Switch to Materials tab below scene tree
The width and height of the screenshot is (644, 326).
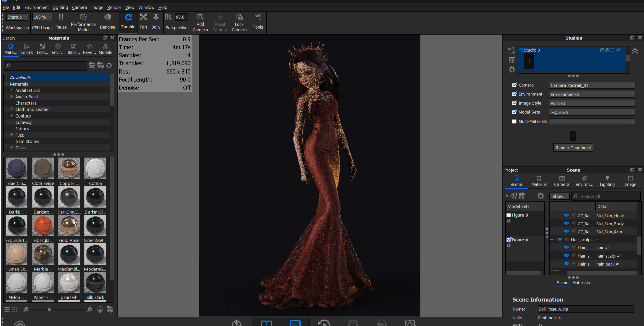click(x=581, y=283)
